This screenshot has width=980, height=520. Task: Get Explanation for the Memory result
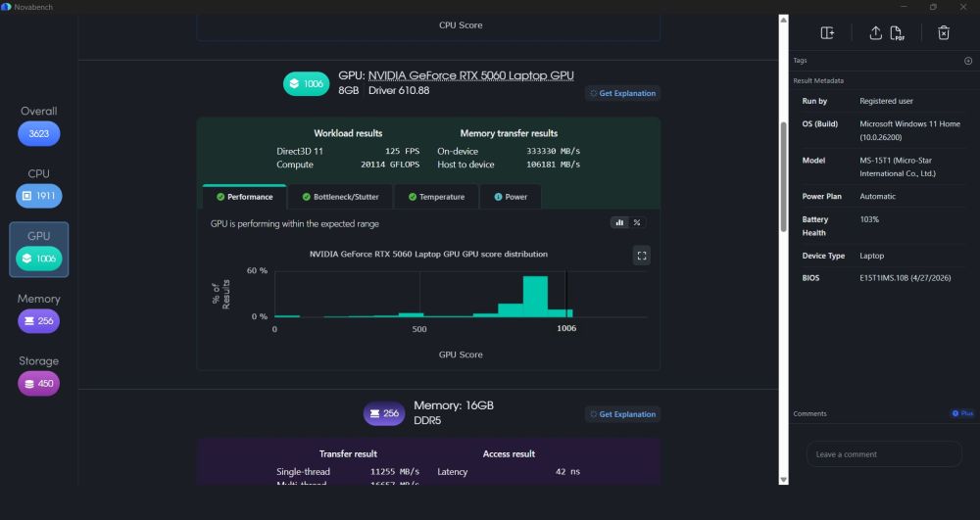[x=622, y=414]
